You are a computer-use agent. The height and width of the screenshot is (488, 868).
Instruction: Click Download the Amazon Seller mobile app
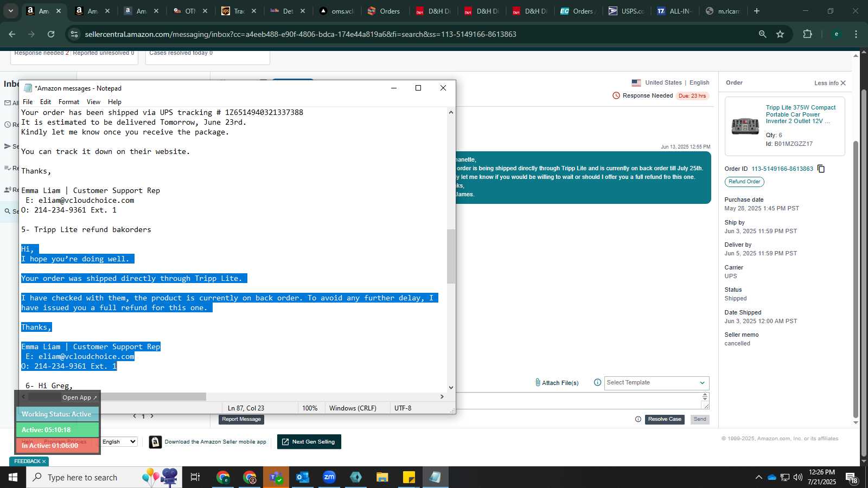(215, 442)
